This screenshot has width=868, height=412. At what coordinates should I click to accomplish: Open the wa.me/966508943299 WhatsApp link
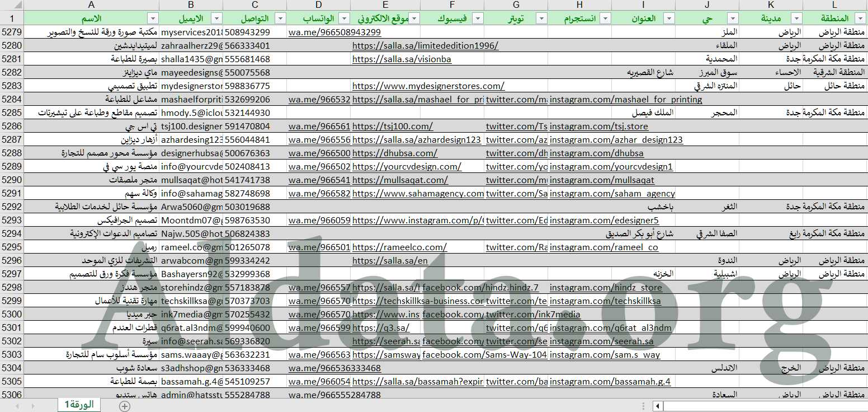[x=334, y=32]
